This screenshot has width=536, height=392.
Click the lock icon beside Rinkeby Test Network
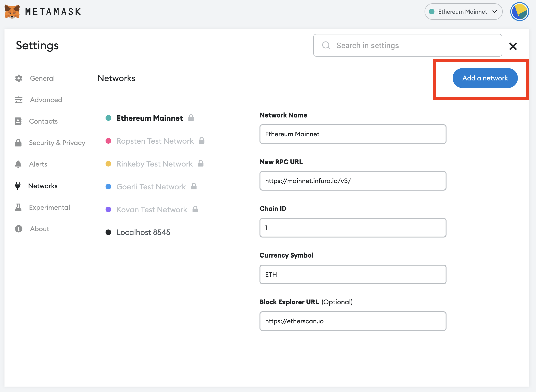(201, 163)
